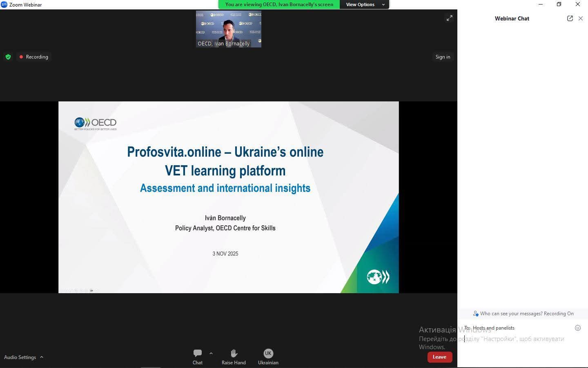Image resolution: width=588 pixels, height=368 pixels.
Task: Open the Chat panel icon
Action: click(x=198, y=353)
